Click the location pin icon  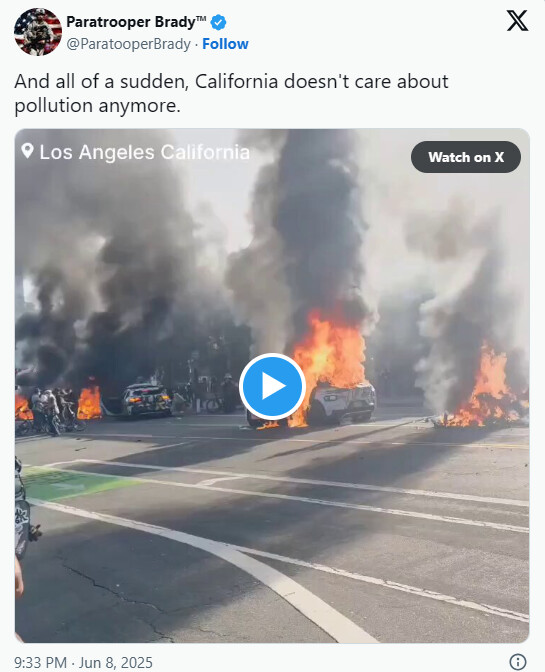27,151
